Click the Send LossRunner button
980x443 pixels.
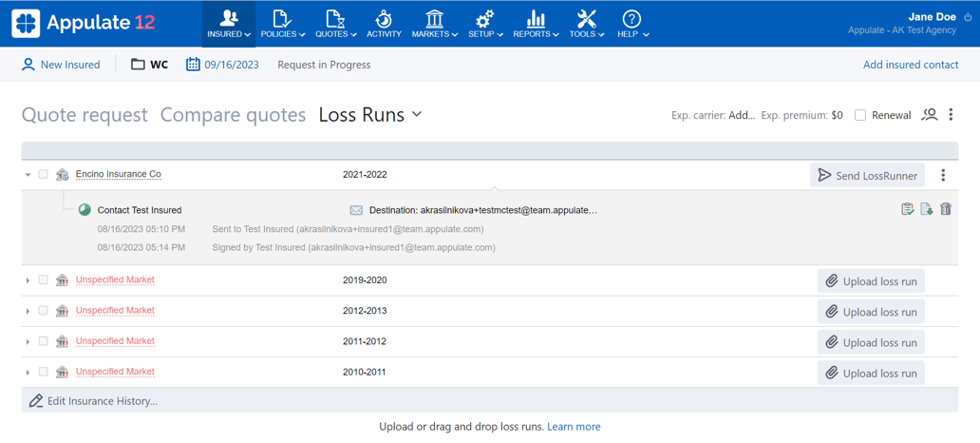pyautogui.click(x=868, y=175)
